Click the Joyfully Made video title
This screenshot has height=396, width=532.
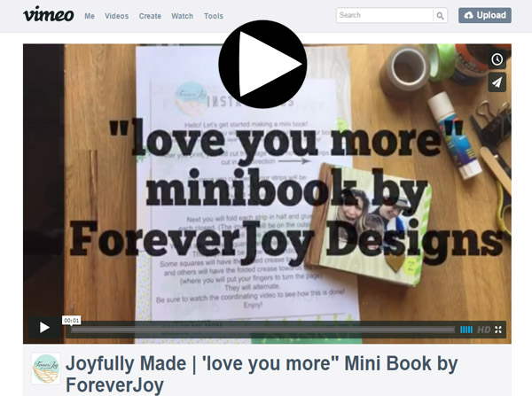(x=262, y=374)
